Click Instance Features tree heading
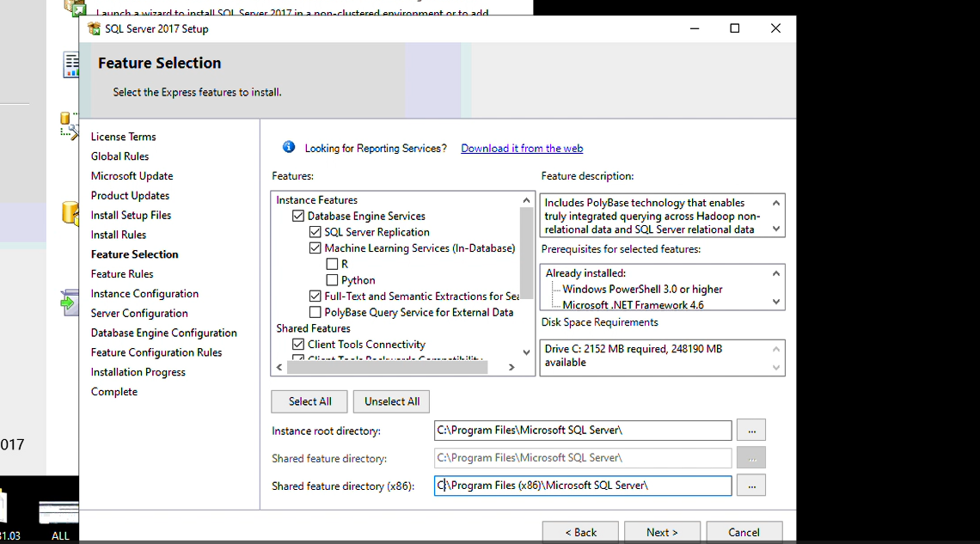Screen dimensions: 980x544 317,200
